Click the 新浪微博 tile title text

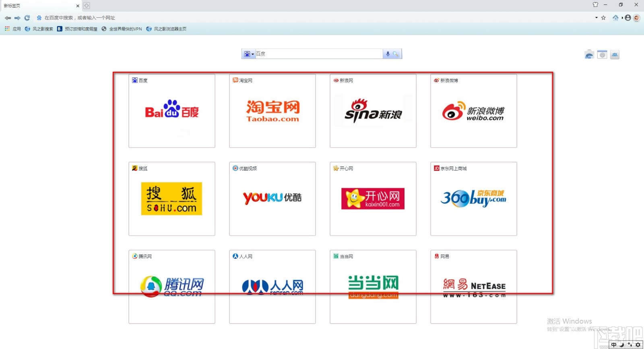pos(449,81)
